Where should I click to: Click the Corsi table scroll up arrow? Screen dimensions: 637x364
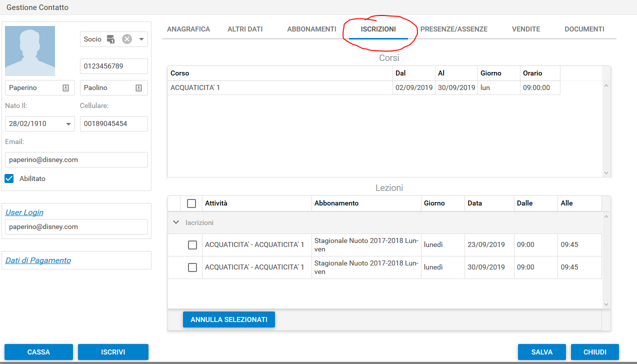606,85
